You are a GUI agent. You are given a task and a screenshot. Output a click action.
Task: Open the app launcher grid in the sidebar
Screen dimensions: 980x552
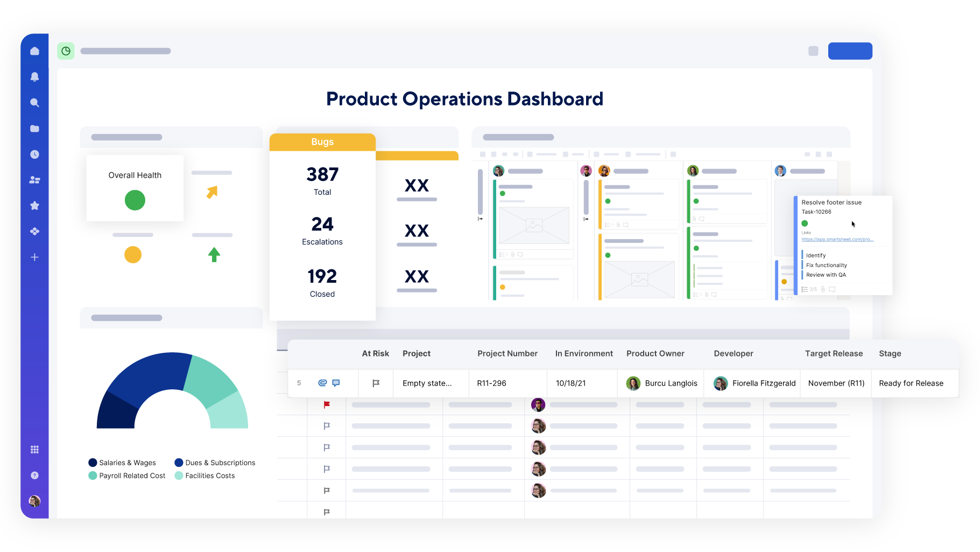pos(34,449)
